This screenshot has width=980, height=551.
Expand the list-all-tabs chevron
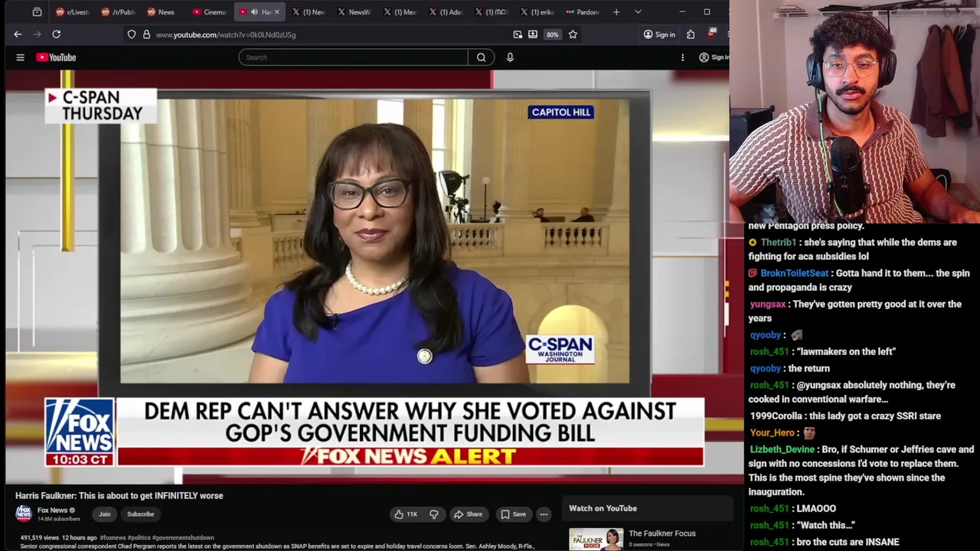[638, 12]
